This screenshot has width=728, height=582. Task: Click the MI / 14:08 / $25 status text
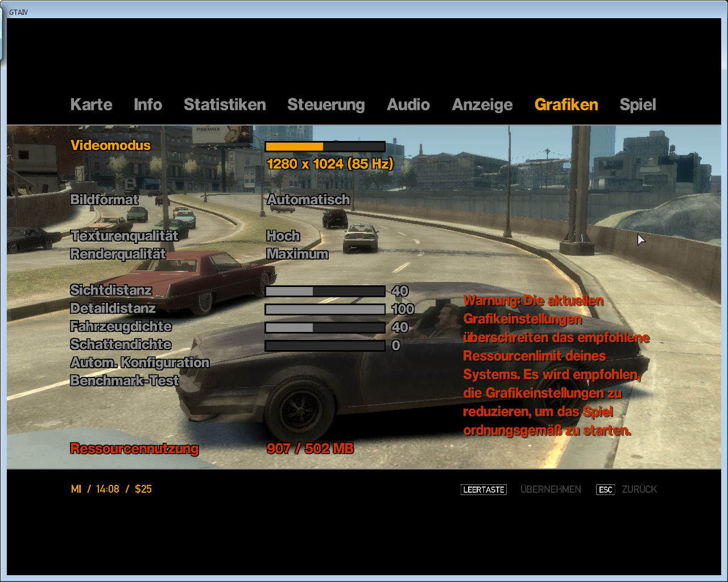point(111,489)
